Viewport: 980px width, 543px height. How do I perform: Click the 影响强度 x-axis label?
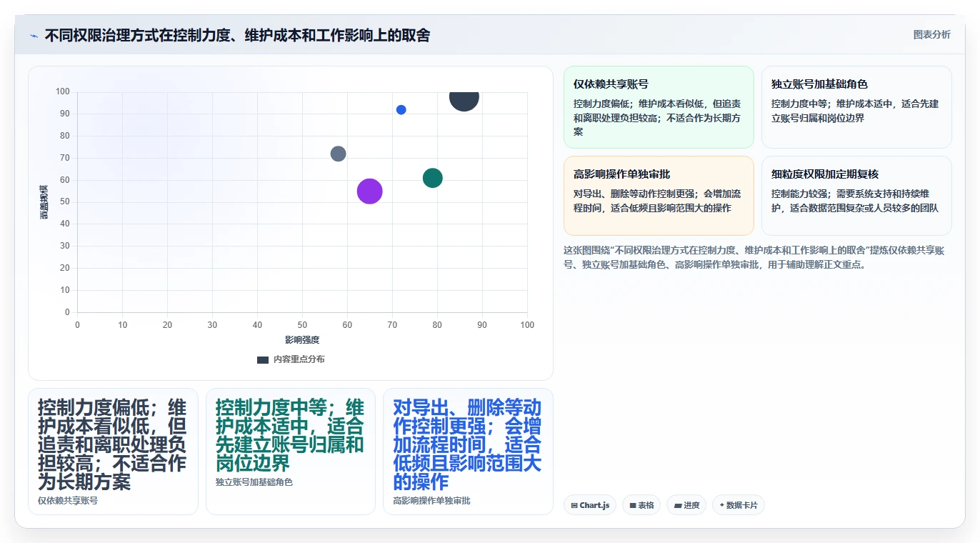(x=302, y=340)
